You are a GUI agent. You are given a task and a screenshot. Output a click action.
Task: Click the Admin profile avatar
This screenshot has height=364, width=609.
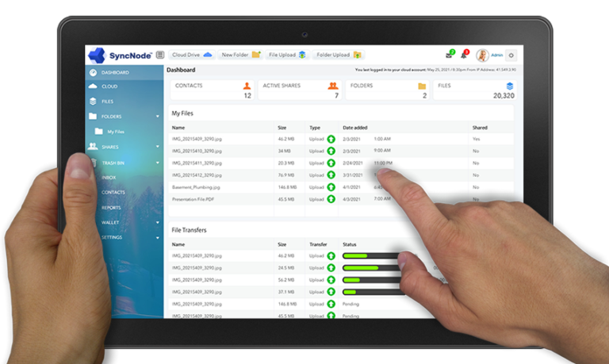[x=482, y=56]
